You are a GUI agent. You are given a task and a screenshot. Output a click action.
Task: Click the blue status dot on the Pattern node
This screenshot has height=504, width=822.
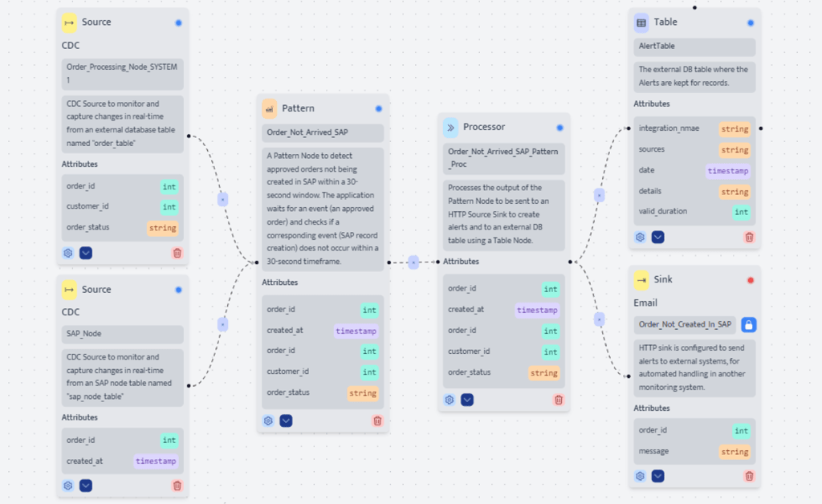pos(378,108)
